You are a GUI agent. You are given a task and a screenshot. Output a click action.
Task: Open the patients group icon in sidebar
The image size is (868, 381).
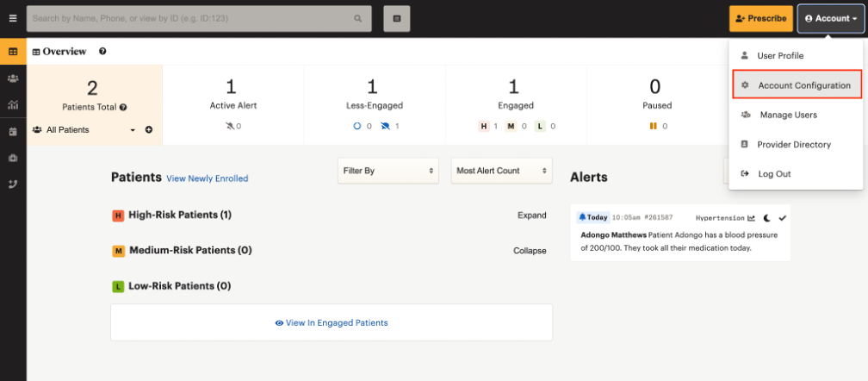point(13,78)
